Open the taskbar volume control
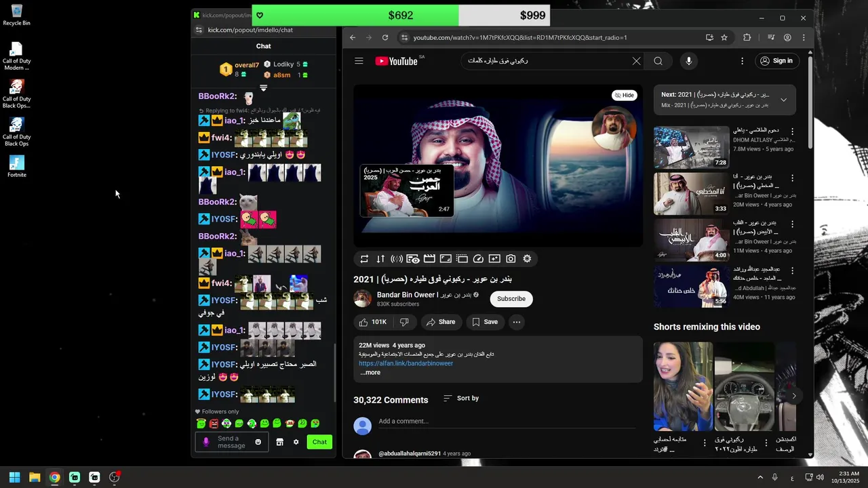 [821, 477]
